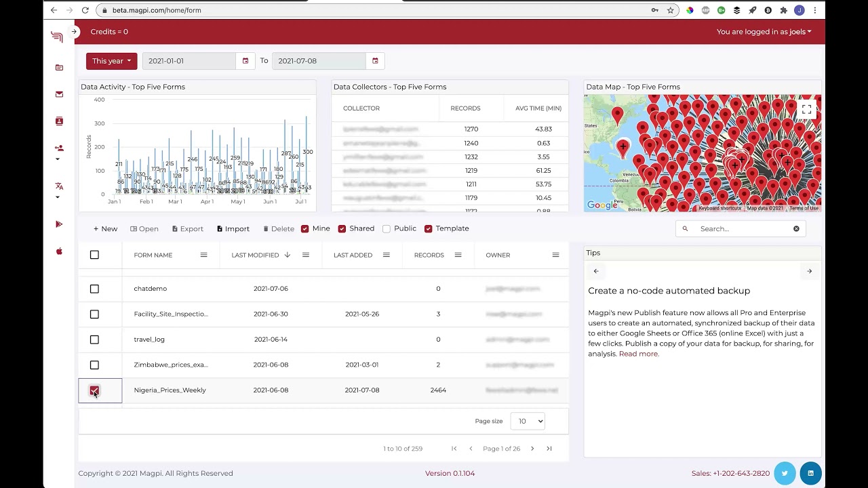Click the Apple icon in sidebar
This screenshot has height=488, width=868.
pos(59,251)
